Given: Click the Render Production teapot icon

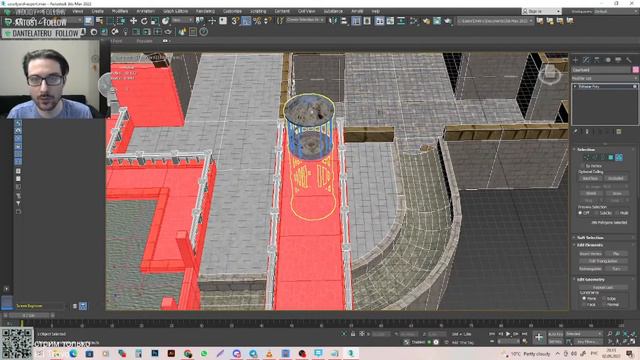Looking at the screenshot, I should click(448, 21).
